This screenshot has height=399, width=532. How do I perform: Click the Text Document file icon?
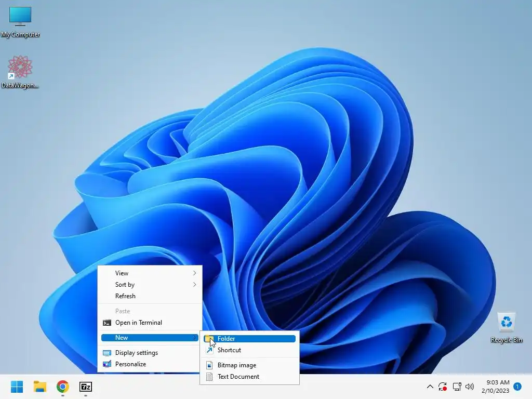click(x=210, y=377)
